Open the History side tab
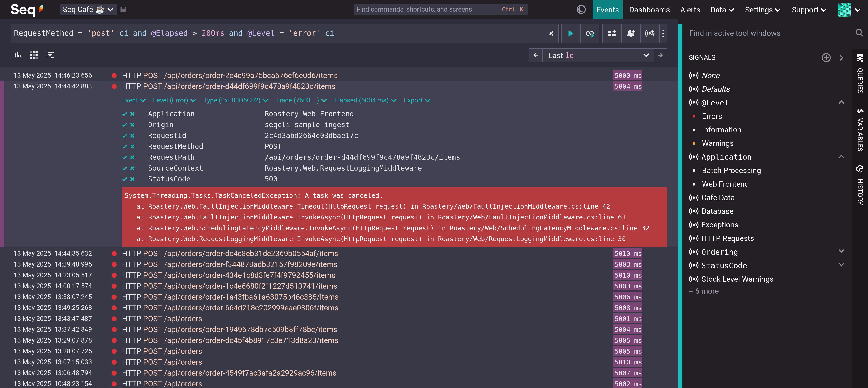Screen dimensions: 868x388 (x=860, y=185)
